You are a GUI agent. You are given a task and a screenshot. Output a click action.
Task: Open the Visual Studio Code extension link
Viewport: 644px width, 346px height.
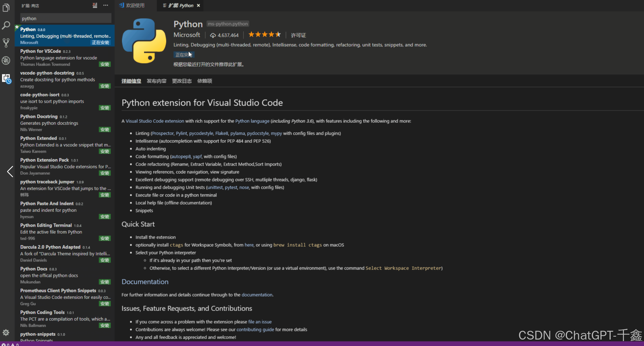click(155, 121)
